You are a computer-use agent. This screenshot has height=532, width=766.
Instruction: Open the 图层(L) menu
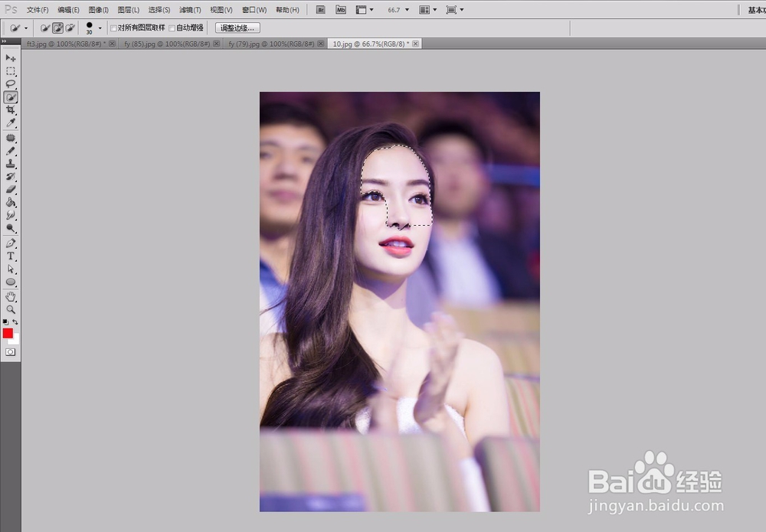click(x=128, y=10)
